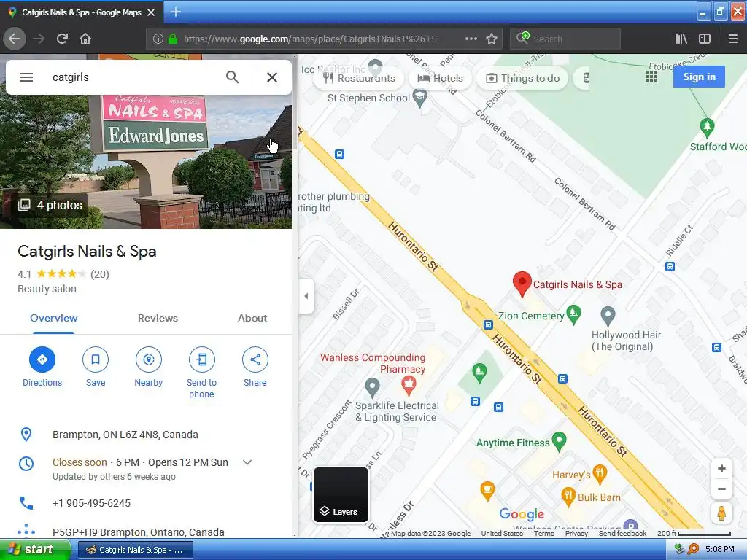
Task: Click Sparklife Electrical map marker
Action: 372,388
